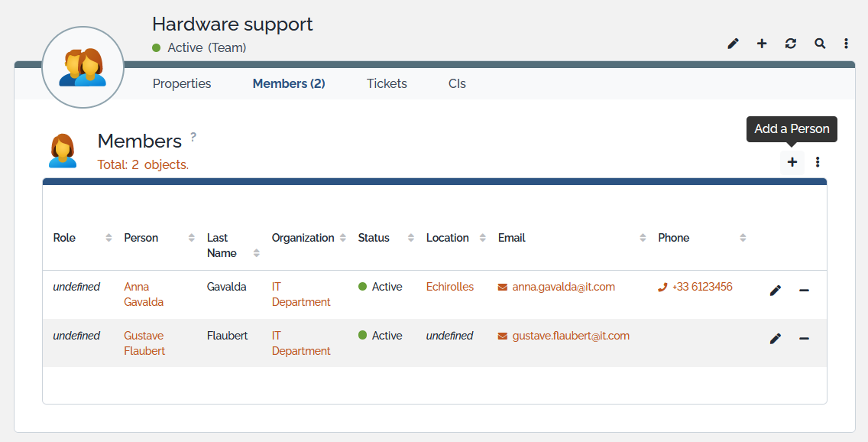Sort the list by Status column
The width and height of the screenshot is (868, 442).
click(374, 238)
